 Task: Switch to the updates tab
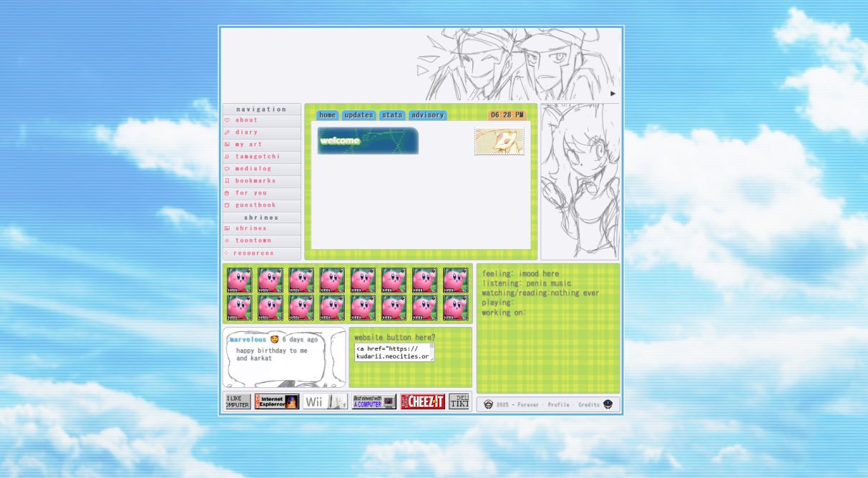[358, 115]
